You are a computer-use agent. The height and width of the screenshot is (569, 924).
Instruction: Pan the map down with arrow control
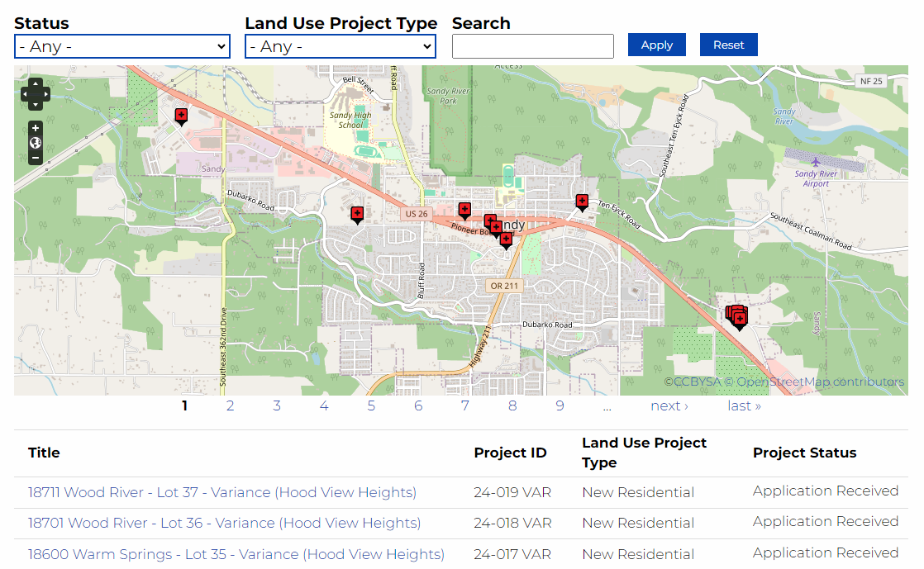pos(36,105)
